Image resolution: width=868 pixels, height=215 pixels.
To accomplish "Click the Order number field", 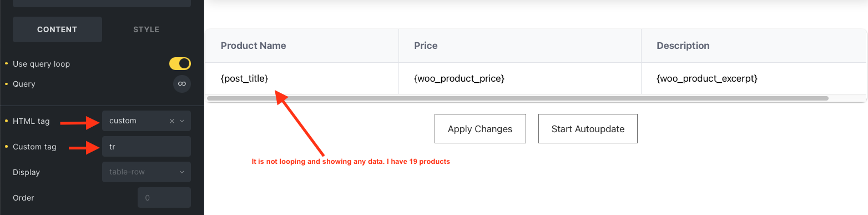I will pyautogui.click(x=164, y=198).
